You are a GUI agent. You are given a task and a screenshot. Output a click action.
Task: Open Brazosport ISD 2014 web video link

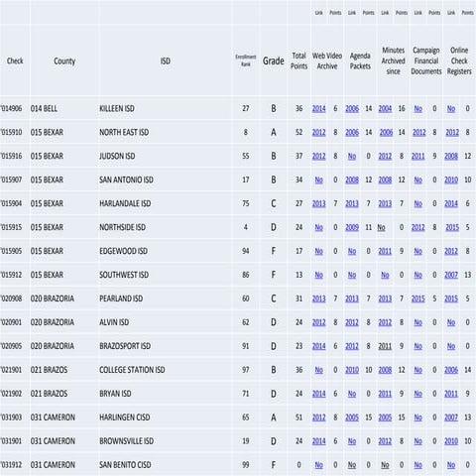[318, 346]
